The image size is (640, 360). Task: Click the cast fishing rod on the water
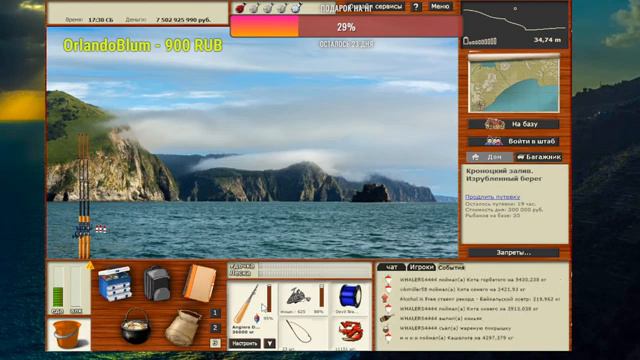click(84, 196)
